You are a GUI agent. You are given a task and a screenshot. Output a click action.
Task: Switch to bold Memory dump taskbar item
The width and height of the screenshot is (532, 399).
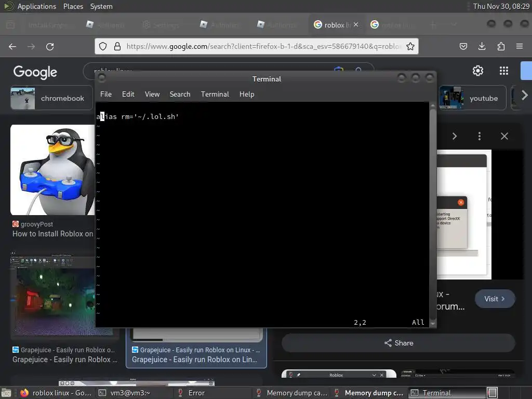[369, 393]
